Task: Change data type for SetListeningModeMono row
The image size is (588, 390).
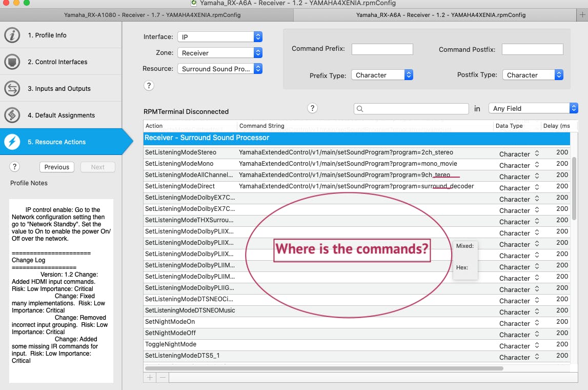Action: point(519,165)
